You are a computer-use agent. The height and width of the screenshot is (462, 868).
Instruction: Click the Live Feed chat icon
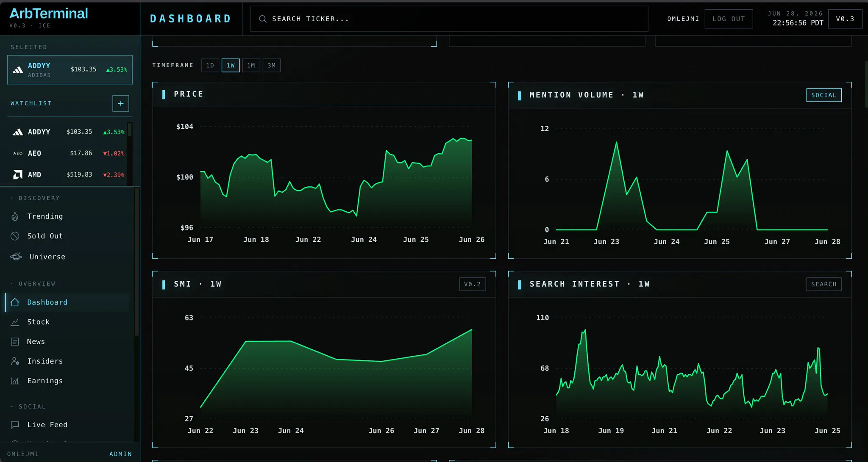(x=15, y=425)
